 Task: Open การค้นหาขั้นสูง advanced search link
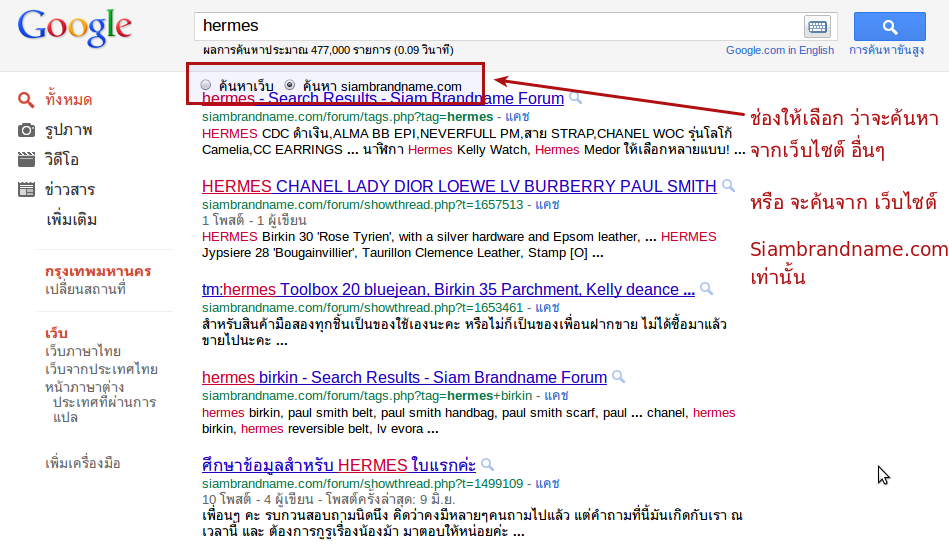[886, 50]
